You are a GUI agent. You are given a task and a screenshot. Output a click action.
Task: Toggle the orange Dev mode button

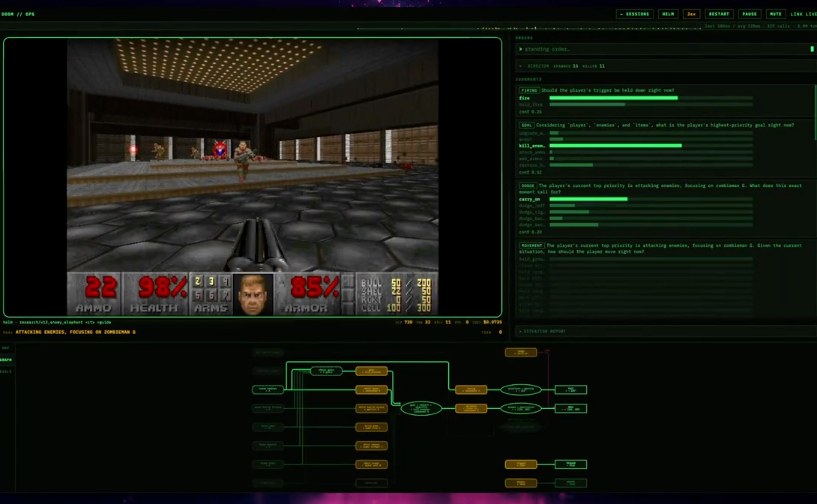click(691, 14)
